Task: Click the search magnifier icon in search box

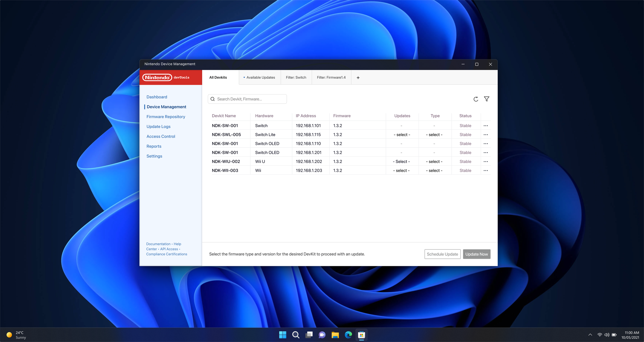Action: click(x=213, y=99)
